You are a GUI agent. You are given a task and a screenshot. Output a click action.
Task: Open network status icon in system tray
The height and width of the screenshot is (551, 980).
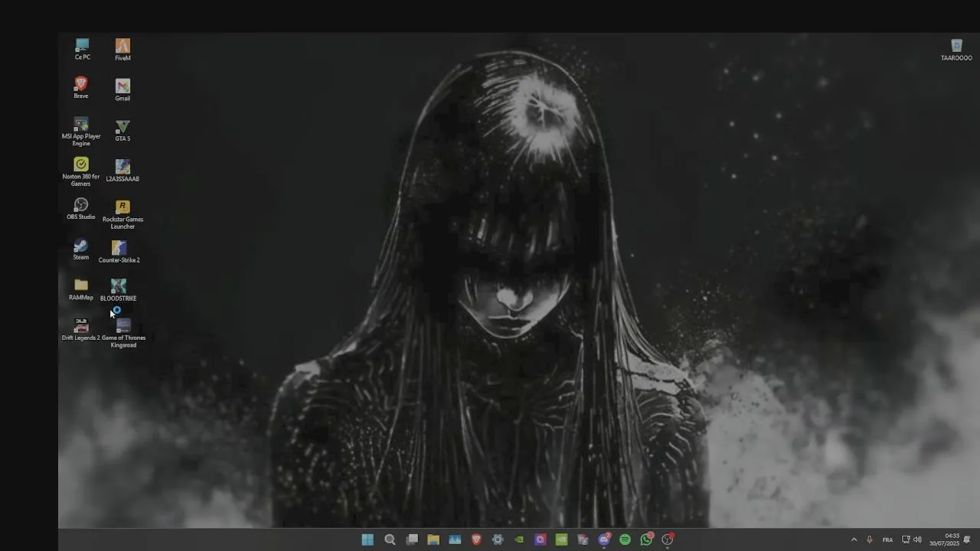(x=906, y=540)
